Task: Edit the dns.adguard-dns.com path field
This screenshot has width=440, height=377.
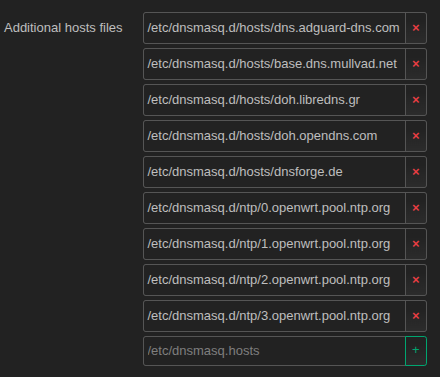Action: (x=274, y=28)
